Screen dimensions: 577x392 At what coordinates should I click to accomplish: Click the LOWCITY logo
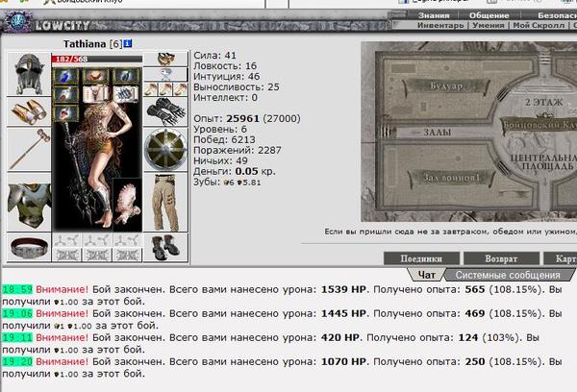(x=63, y=25)
